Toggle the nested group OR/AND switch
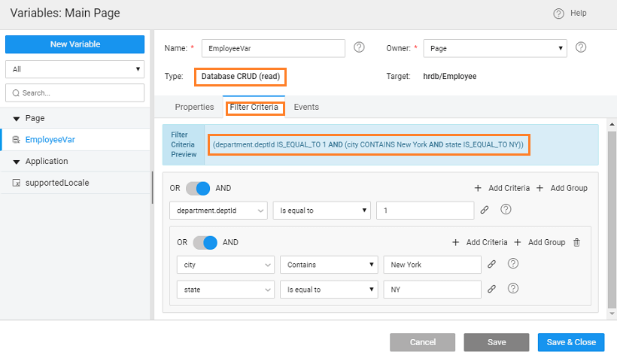617x364 pixels. point(205,242)
